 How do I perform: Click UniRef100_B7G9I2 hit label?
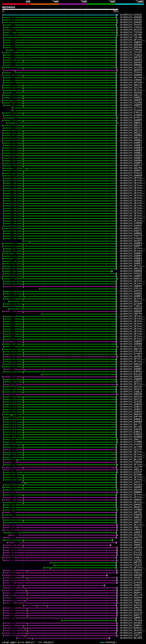[x=131, y=118]
